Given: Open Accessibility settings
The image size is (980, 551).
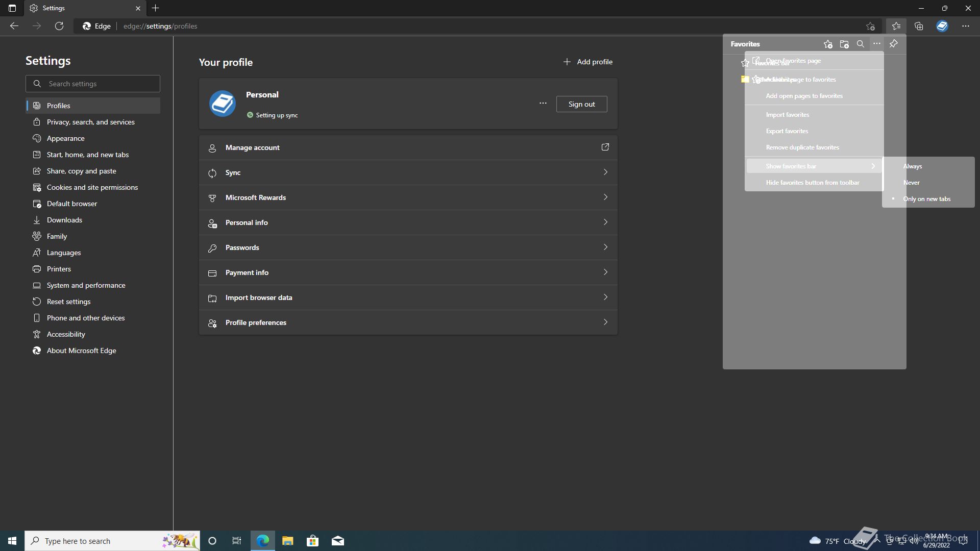Looking at the screenshot, I should click(x=93, y=334).
